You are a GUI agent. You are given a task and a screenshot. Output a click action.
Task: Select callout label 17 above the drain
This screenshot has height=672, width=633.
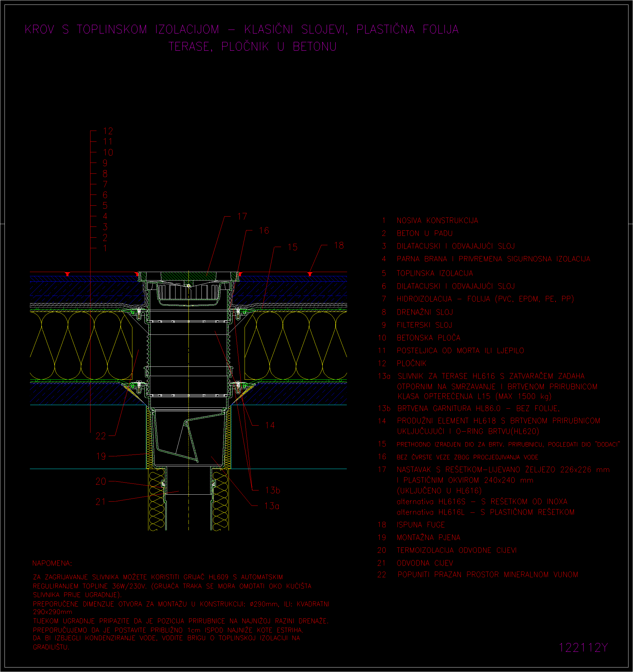pos(242,216)
